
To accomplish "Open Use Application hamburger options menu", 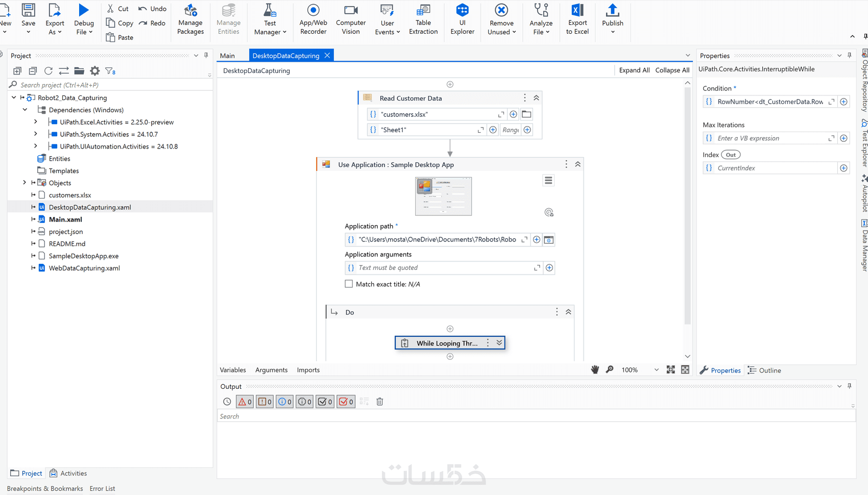I will pos(548,180).
